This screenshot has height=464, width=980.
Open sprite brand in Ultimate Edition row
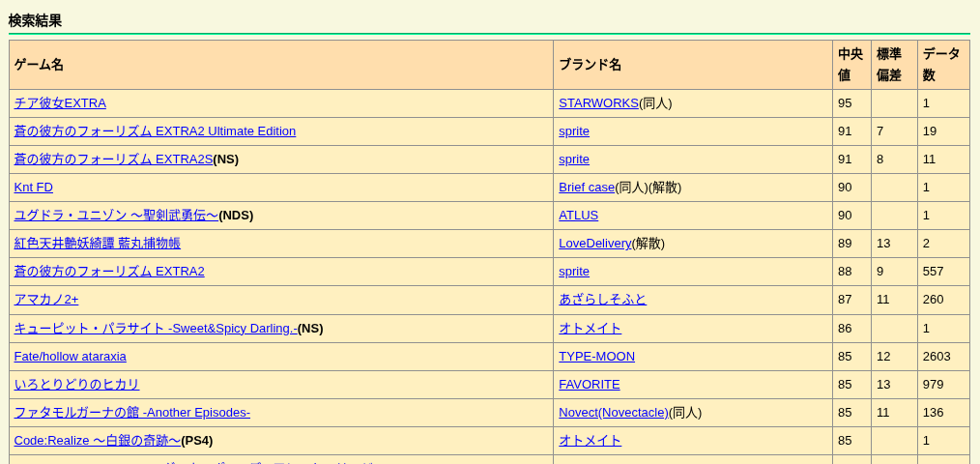(x=574, y=131)
